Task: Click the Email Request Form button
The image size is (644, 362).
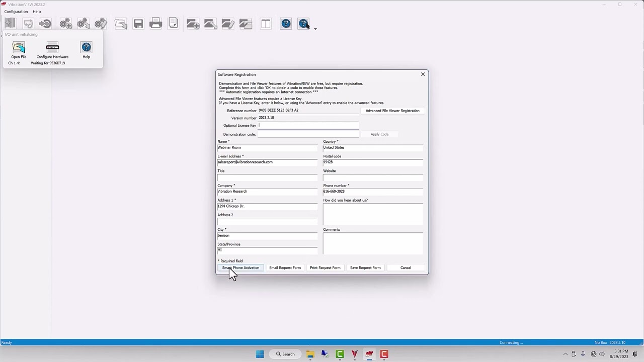Action: [285, 267]
